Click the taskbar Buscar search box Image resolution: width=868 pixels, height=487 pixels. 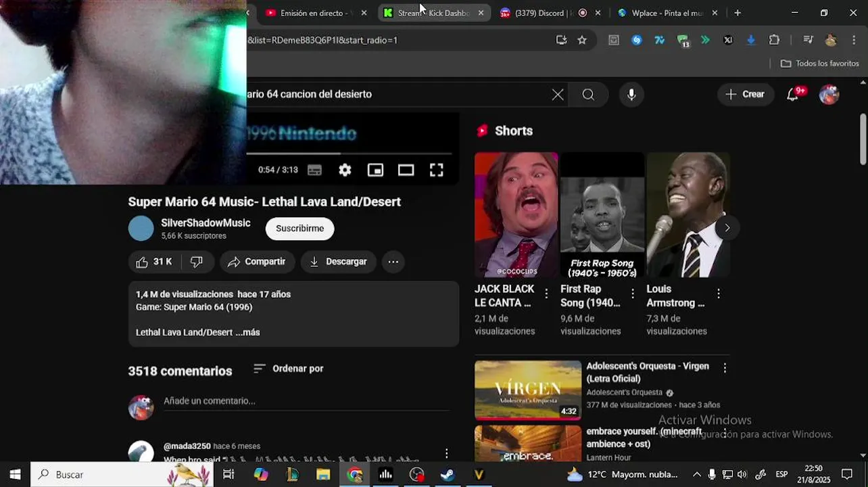click(x=122, y=474)
